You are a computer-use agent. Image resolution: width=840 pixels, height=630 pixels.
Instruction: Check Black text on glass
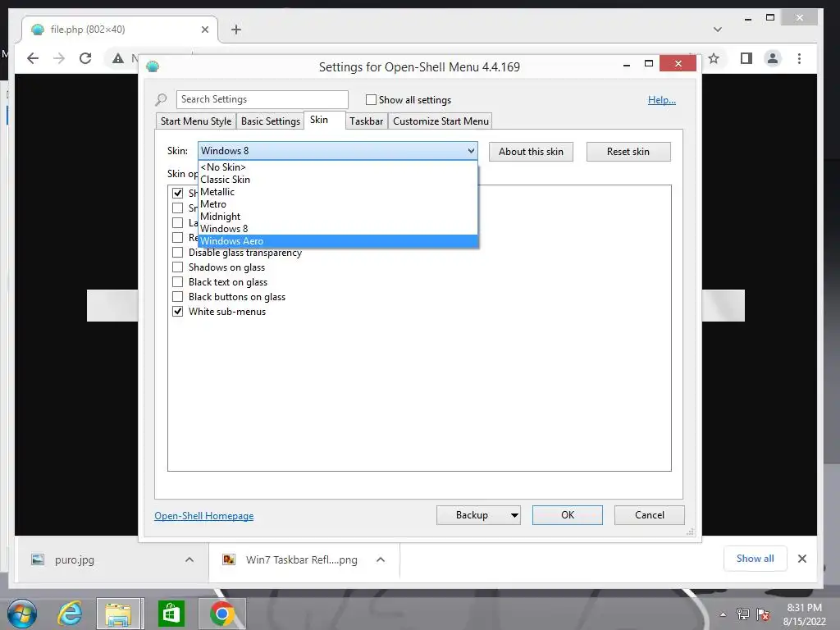[x=177, y=282]
